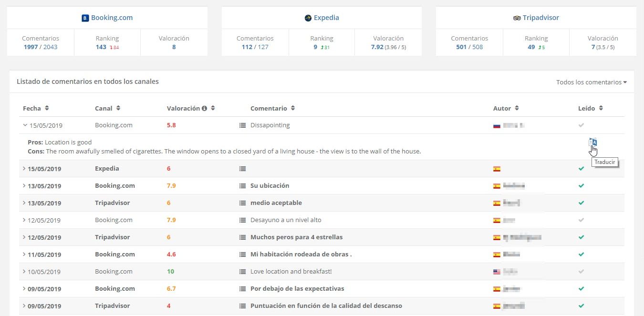
Task: Click US flag in 'Love location' row
Action: (x=497, y=272)
